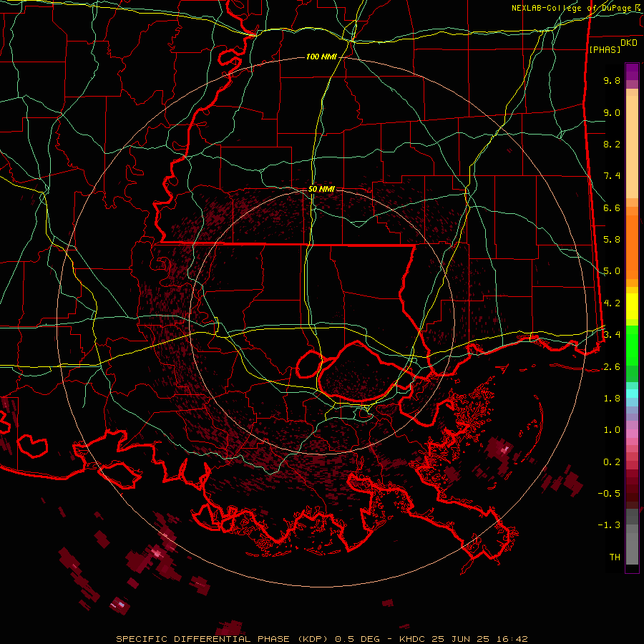
Task: Click the 8.2 color scale label
Action: 612,144
